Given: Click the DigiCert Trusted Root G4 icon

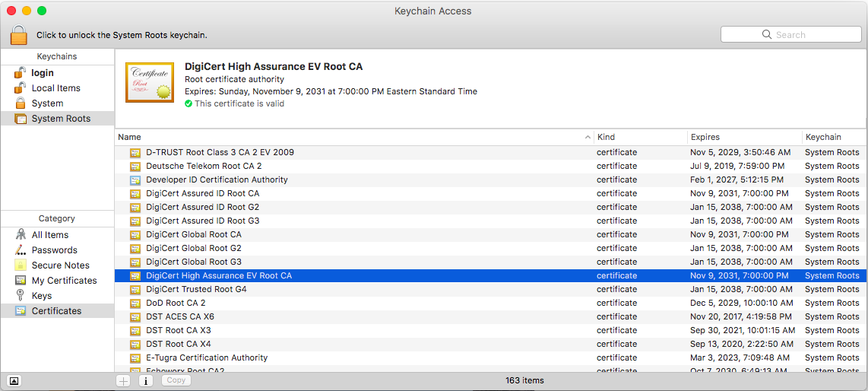Looking at the screenshot, I should pos(135,290).
